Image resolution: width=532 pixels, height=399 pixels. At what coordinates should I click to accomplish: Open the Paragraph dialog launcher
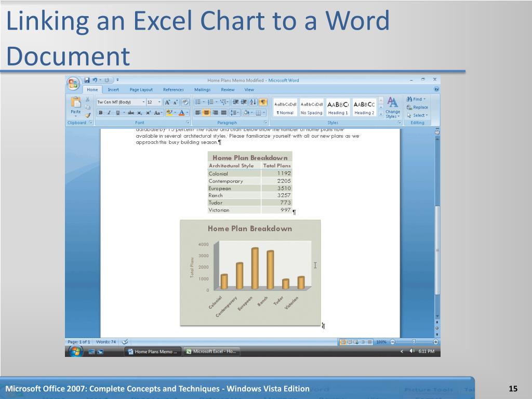pyautogui.click(x=265, y=123)
